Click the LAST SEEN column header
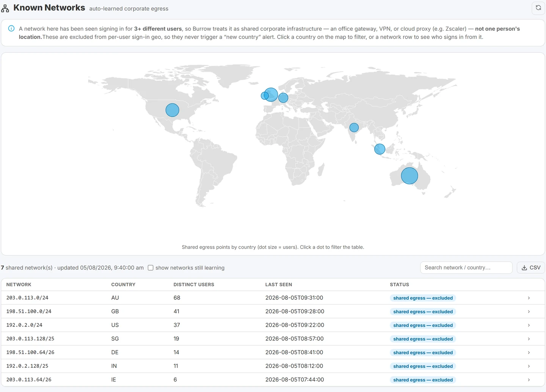 click(279, 285)
